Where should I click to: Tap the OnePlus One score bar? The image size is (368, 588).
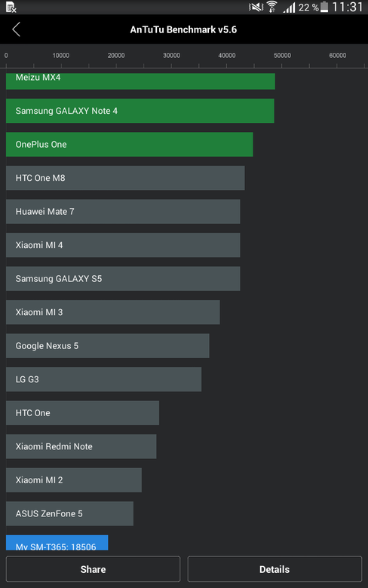coord(130,145)
